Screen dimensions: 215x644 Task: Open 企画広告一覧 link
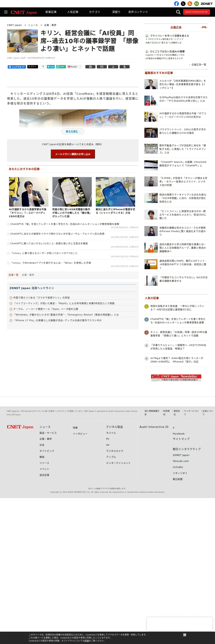(x=199, y=65)
